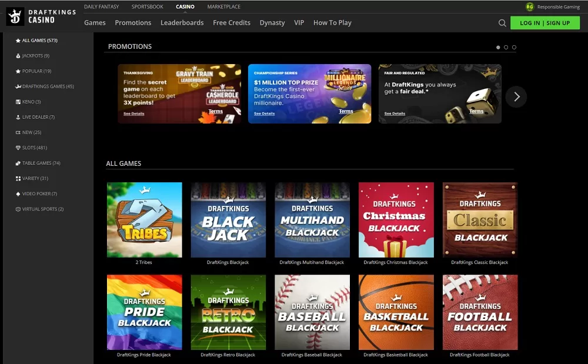
Task: Open See Details on Thanksgiving promotion
Action: tap(134, 113)
